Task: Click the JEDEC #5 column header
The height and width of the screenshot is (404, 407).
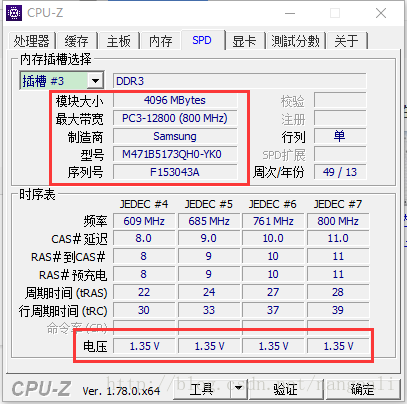Action: pos(209,204)
